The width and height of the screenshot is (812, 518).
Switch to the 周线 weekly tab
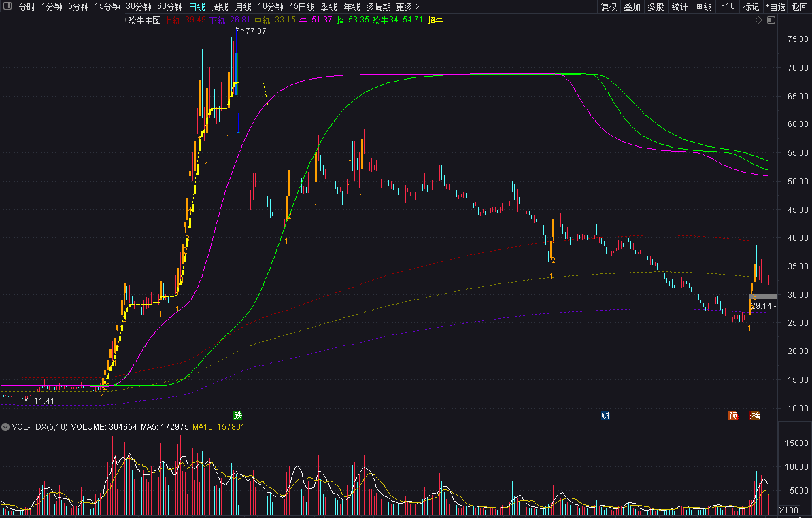coord(220,7)
